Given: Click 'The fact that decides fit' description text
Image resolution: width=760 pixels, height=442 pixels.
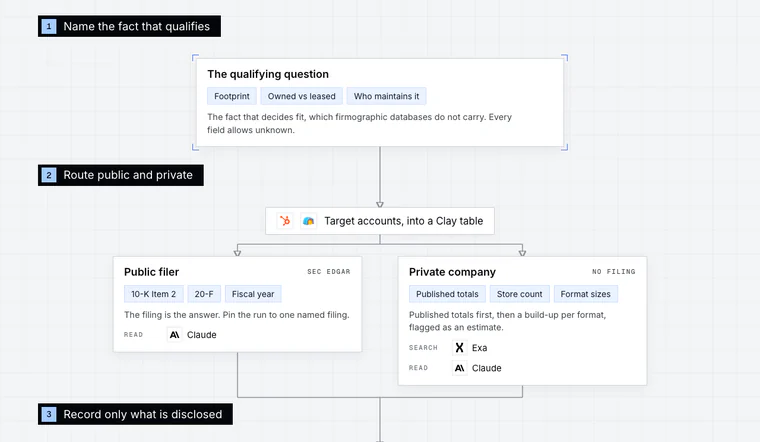Looking at the screenshot, I should point(359,124).
